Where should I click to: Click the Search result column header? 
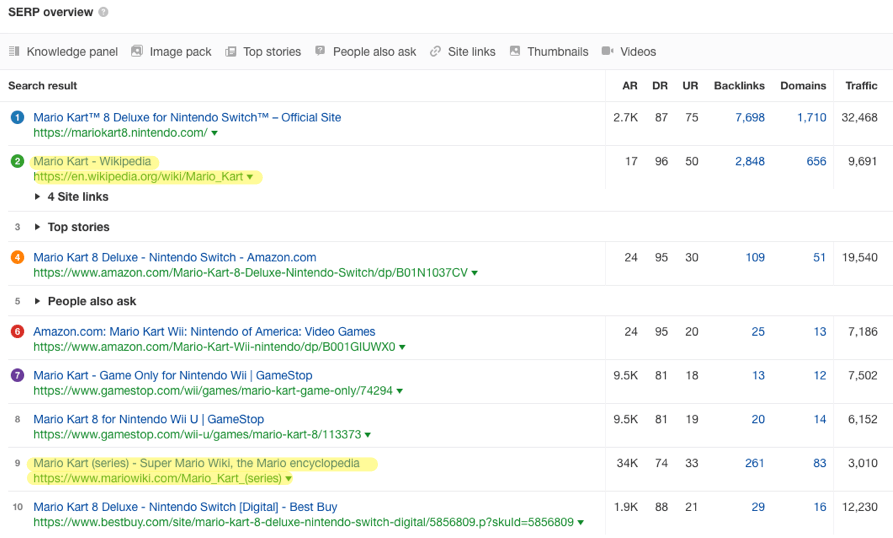(x=43, y=85)
